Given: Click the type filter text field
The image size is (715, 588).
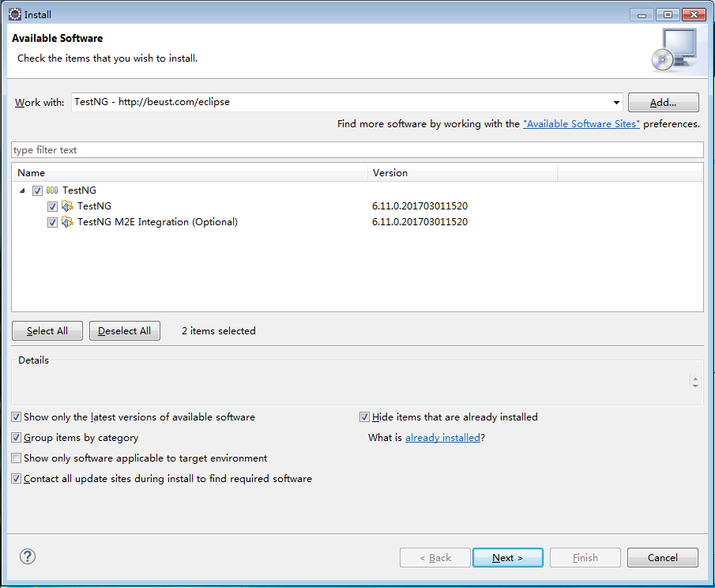Looking at the screenshot, I should (357, 150).
